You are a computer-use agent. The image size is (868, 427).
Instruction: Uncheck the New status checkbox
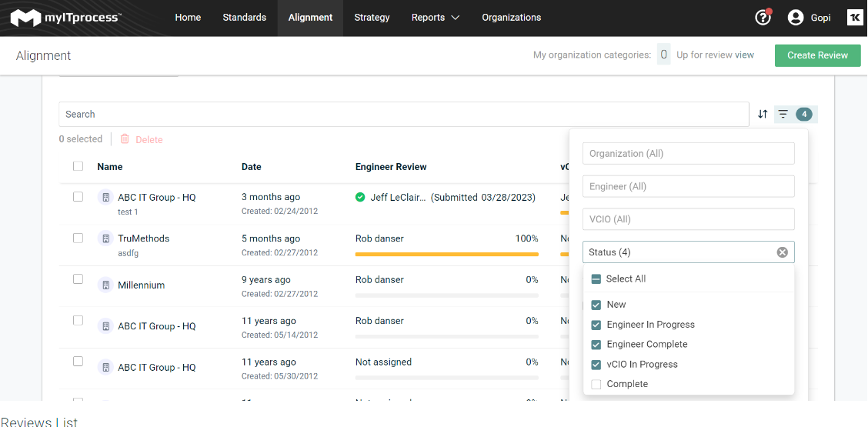(596, 305)
